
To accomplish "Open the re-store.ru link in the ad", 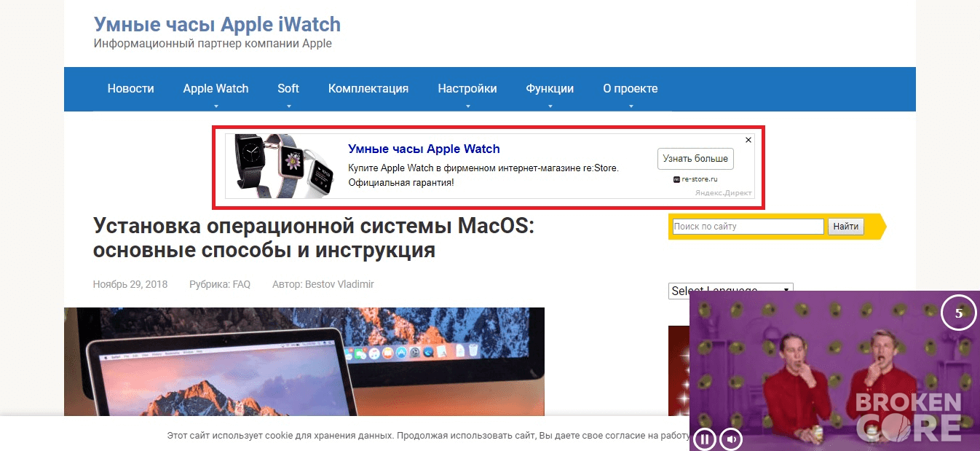I will point(700,179).
